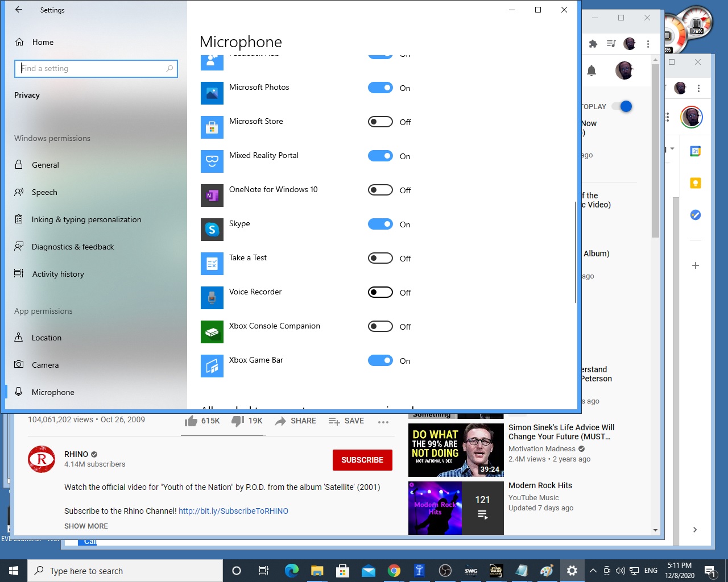Go back with the Settings back arrow
The width and height of the screenshot is (728, 582).
[x=19, y=10]
